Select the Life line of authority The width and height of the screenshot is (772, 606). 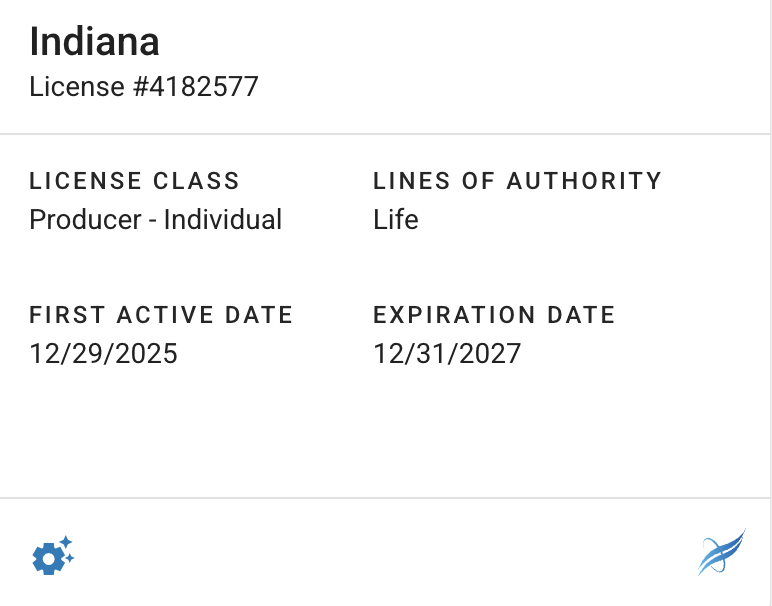tap(396, 219)
